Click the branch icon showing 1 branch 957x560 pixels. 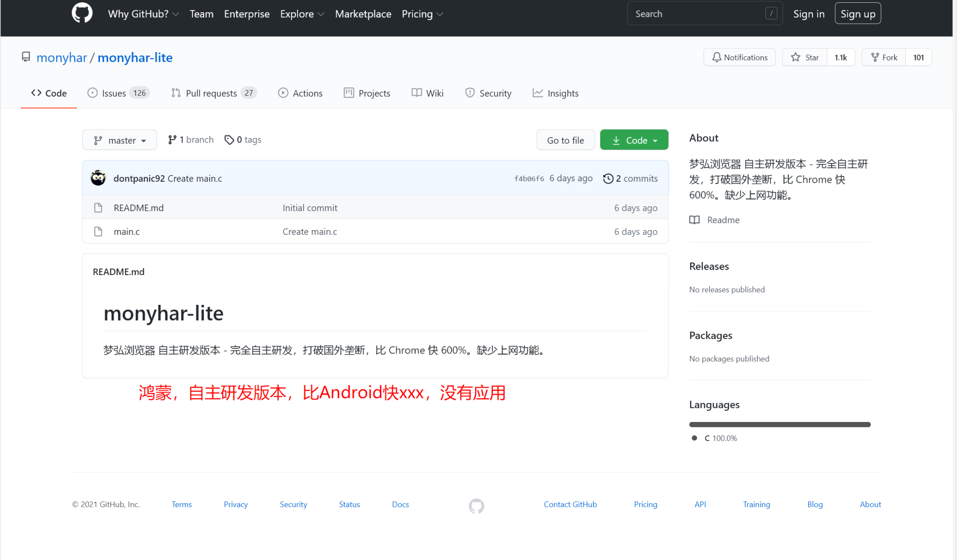pos(172,139)
